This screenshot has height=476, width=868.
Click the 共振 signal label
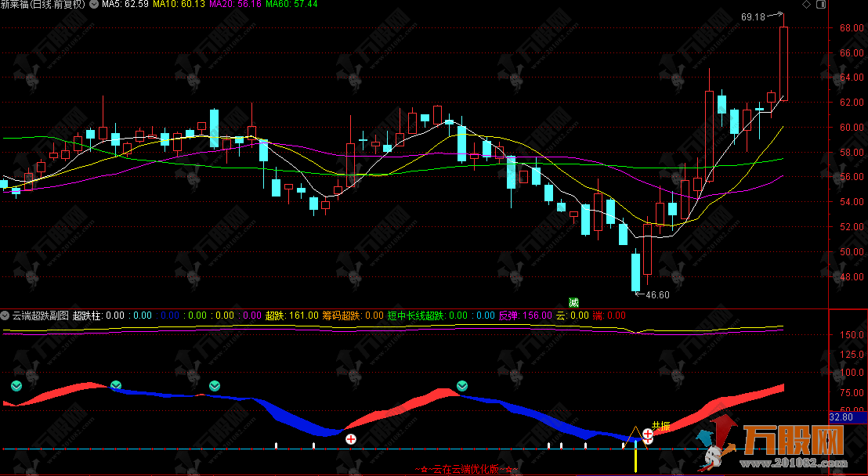(661, 426)
